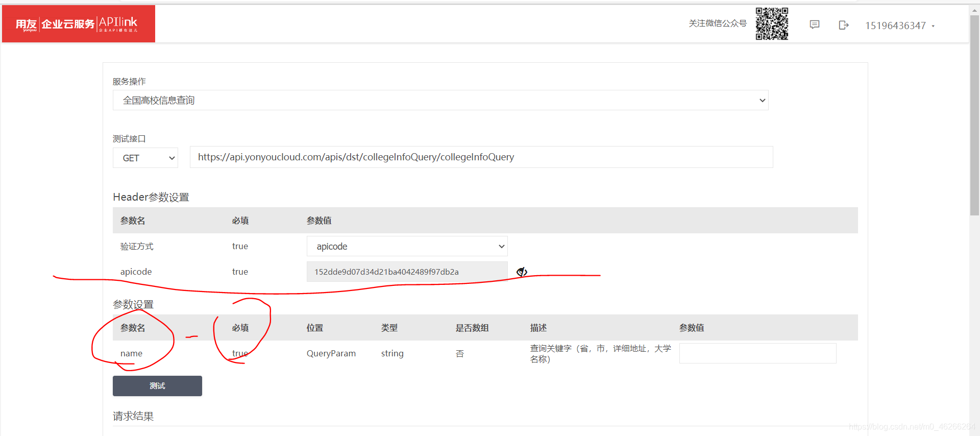Click the 测试 button
Screen dimensions: 980x436
(x=157, y=386)
